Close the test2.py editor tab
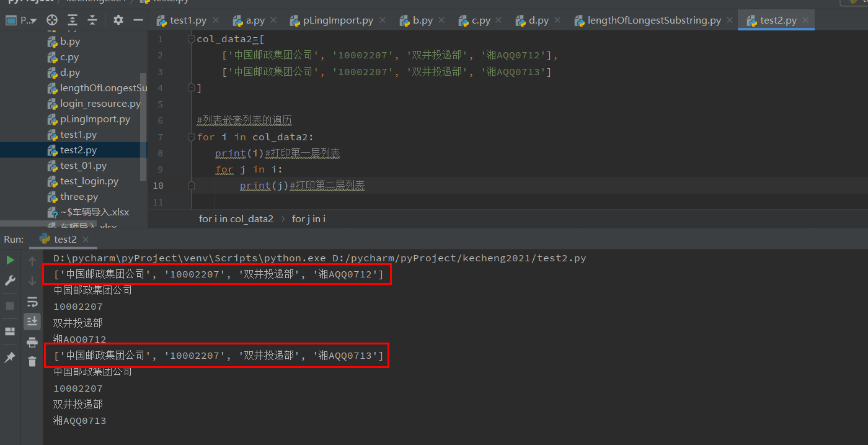868x445 pixels. [805, 20]
